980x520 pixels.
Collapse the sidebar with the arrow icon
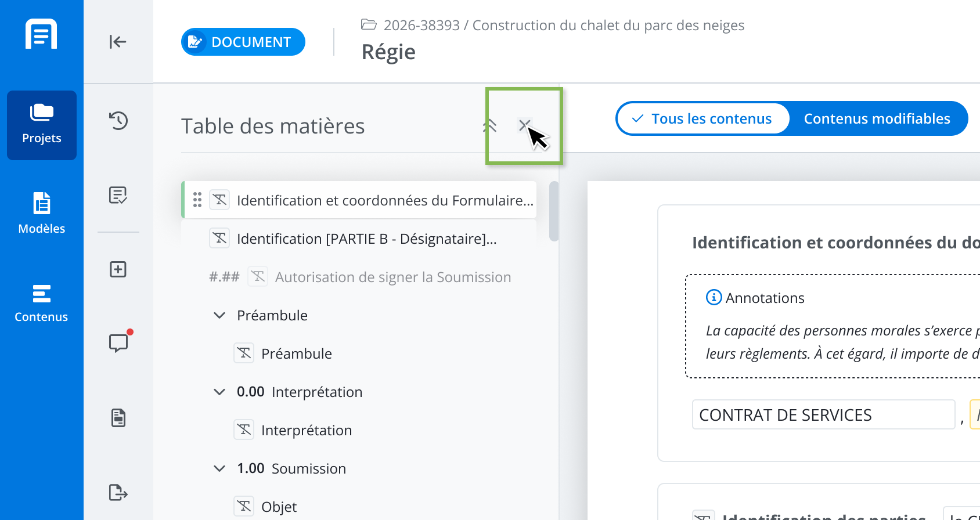point(118,42)
